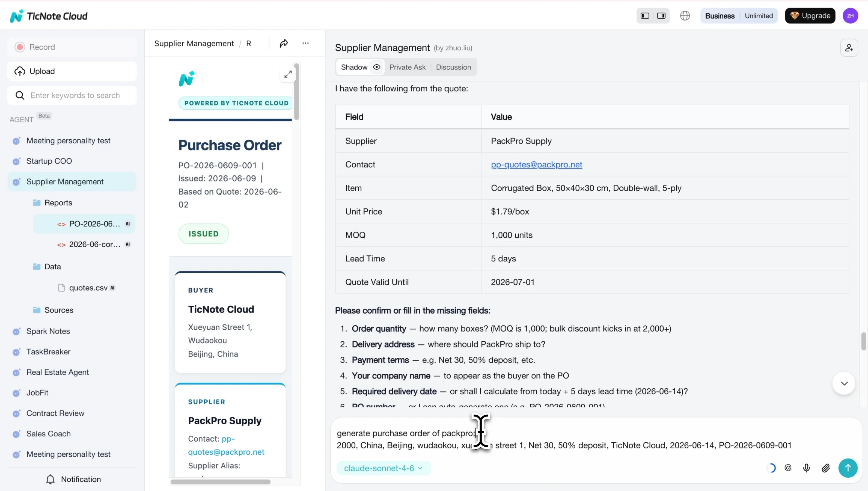Click the Corrugated Box item value cell

click(665, 188)
